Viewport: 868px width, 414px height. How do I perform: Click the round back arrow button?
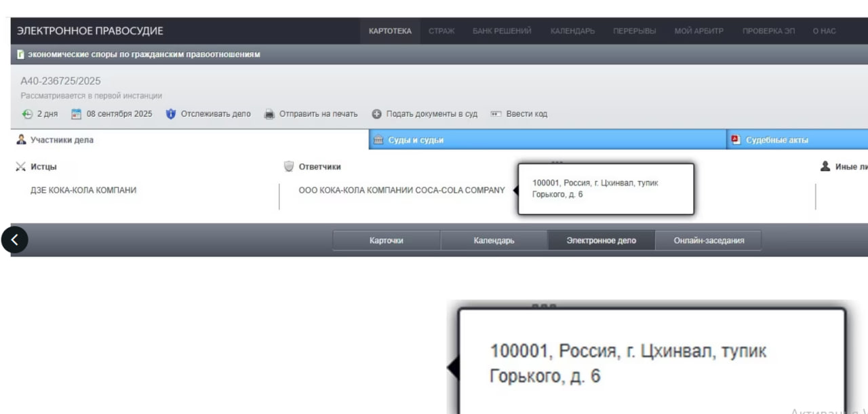click(x=14, y=240)
